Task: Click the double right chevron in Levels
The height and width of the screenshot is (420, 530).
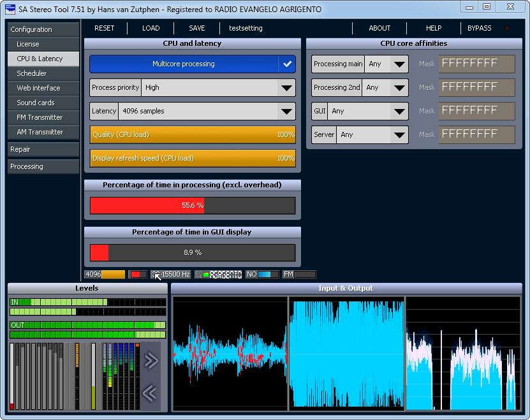Action: coord(151,361)
